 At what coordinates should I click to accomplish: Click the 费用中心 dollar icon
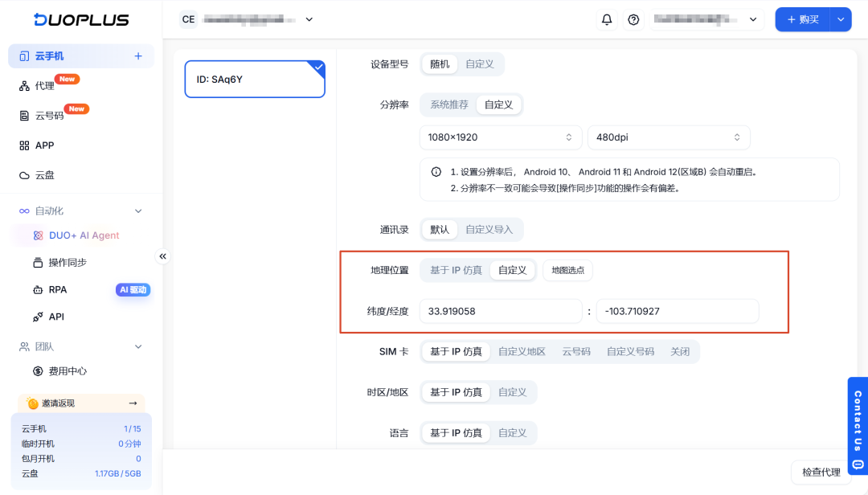38,371
